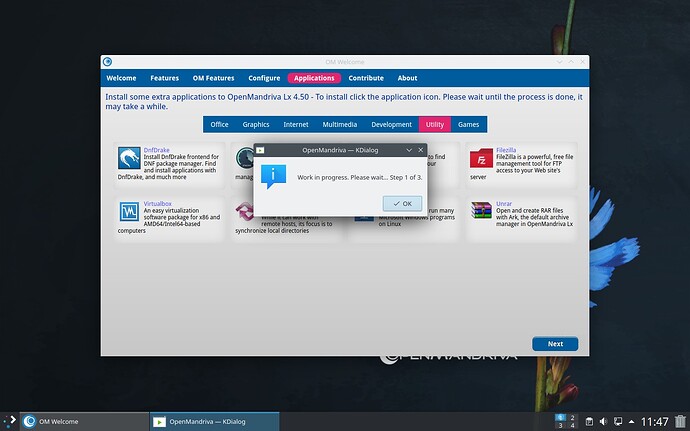Select the Development category
The width and height of the screenshot is (690, 431).
pos(391,125)
